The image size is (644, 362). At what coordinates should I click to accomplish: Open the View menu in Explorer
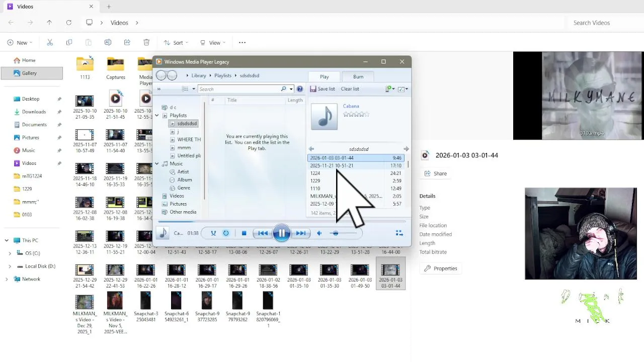coord(213,43)
